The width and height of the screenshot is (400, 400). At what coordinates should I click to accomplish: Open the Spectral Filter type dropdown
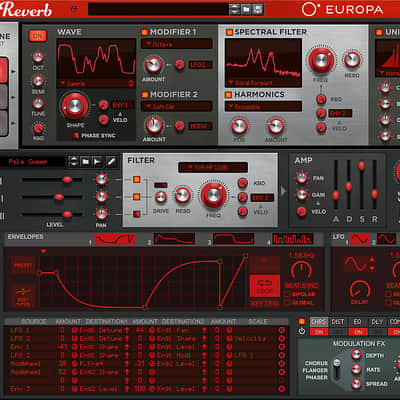[x=263, y=83]
